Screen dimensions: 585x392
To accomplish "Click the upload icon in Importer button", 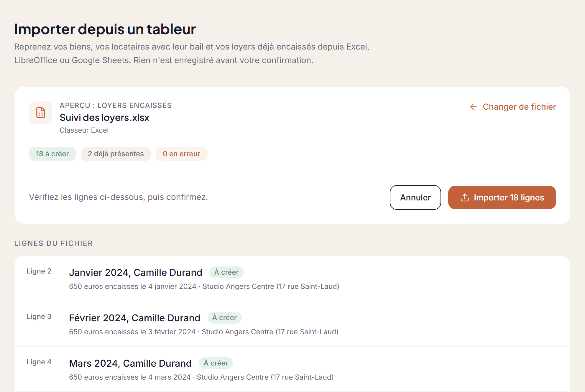I will pyautogui.click(x=465, y=197).
